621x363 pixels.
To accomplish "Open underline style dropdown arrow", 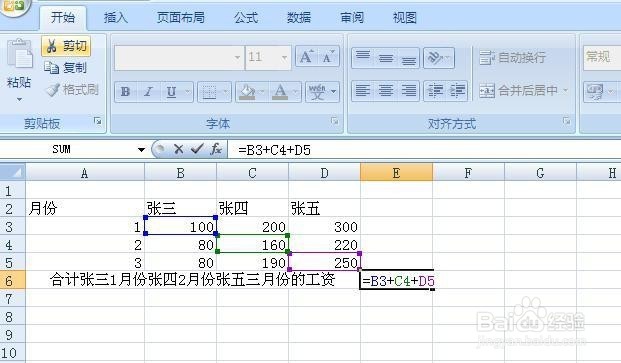I will [x=188, y=92].
